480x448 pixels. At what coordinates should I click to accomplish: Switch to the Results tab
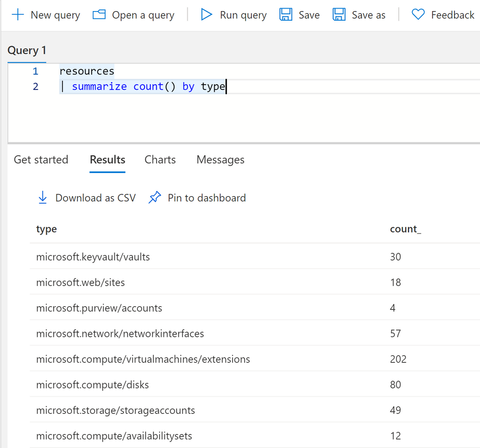[x=108, y=160]
